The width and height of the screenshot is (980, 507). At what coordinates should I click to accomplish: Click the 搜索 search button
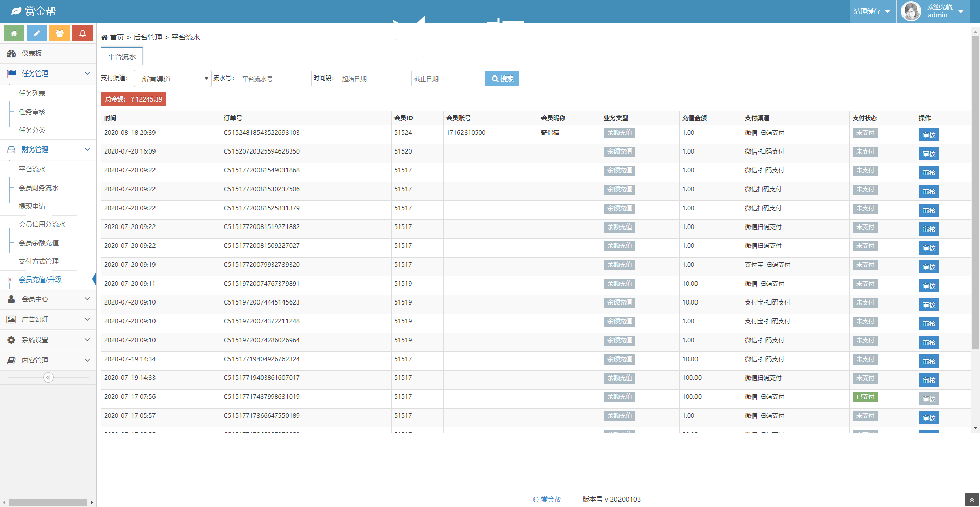(x=501, y=79)
